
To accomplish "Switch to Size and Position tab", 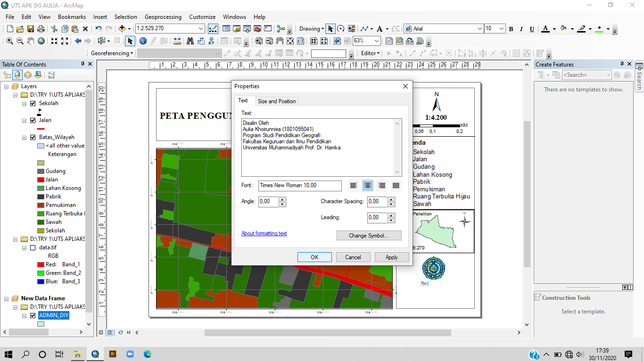I will click(277, 101).
